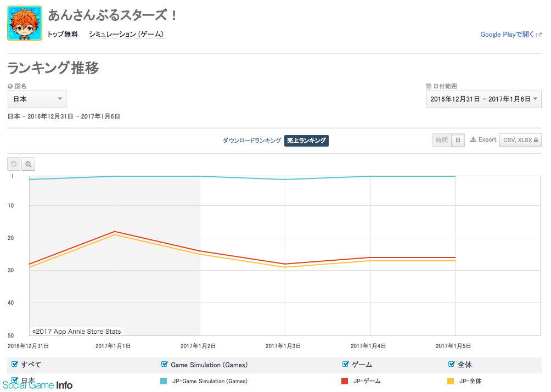Click the 2017年1月2日 axis label

click(198, 346)
